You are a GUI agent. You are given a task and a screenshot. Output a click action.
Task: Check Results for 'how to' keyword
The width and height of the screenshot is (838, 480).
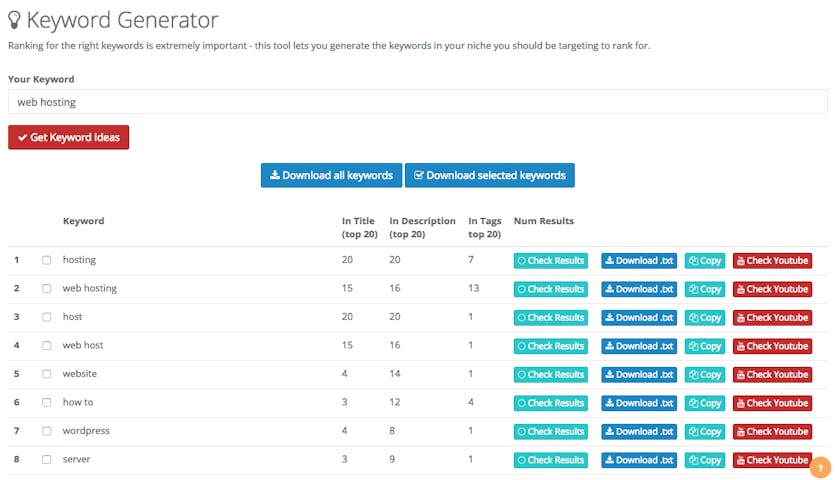pyautogui.click(x=550, y=403)
